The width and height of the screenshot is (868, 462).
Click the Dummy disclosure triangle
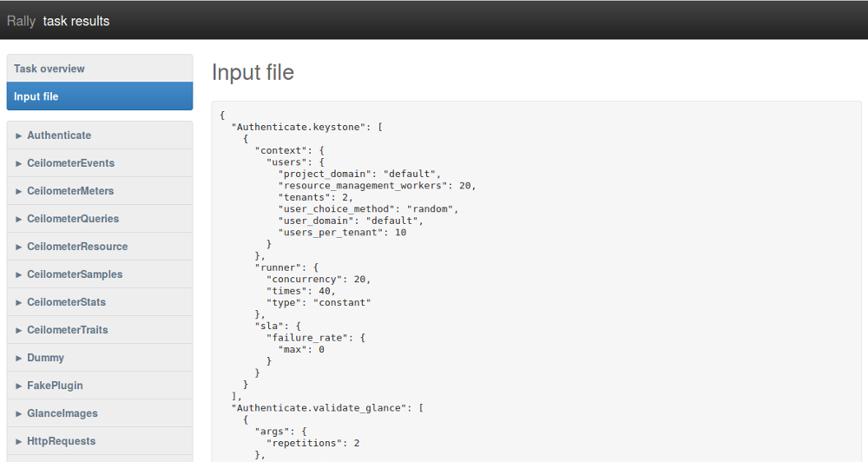click(x=19, y=359)
